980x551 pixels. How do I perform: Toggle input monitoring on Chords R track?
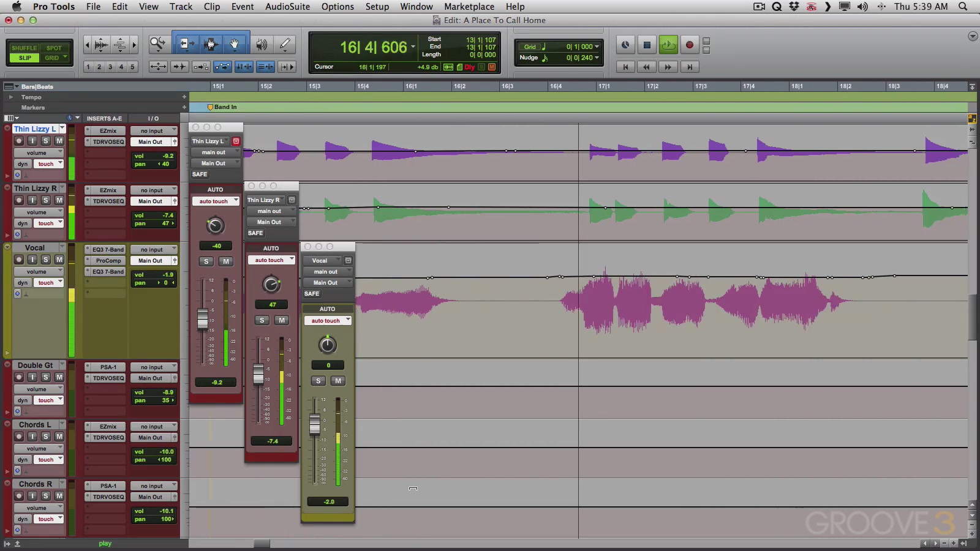[x=32, y=496]
